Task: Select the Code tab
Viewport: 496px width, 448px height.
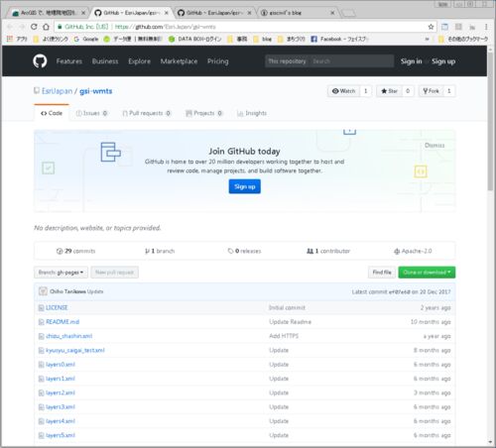Action: (x=52, y=113)
